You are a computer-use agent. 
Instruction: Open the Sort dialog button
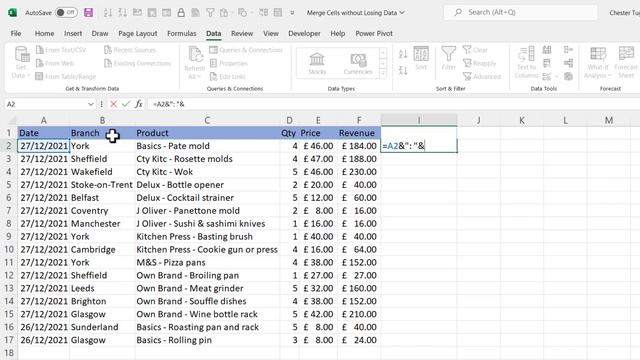pos(421,58)
